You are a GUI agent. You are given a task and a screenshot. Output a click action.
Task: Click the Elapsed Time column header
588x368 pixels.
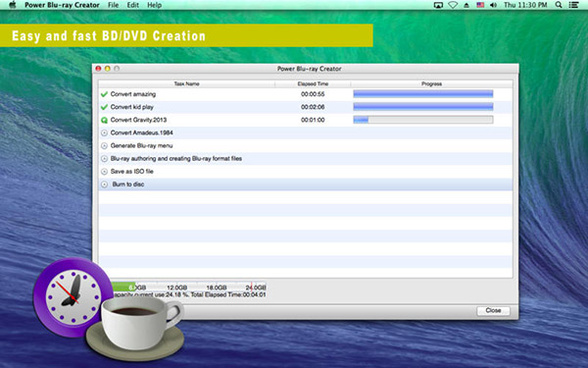coord(313,83)
